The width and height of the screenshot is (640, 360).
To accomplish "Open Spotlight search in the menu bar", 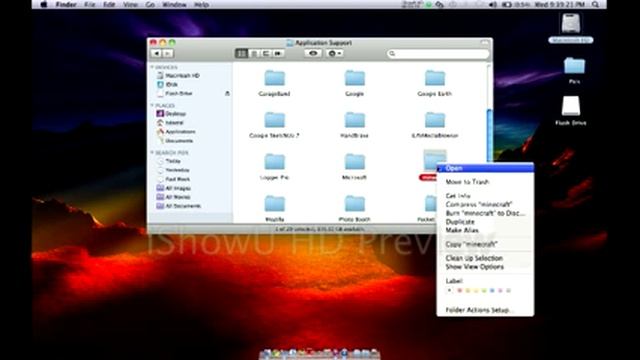I will click(x=596, y=4).
